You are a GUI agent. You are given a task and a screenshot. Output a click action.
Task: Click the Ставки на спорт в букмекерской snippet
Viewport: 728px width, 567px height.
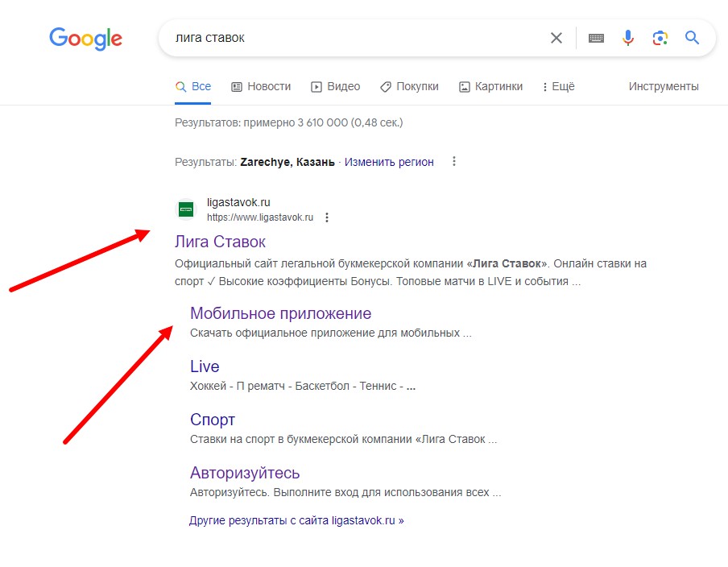coord(343,439)
